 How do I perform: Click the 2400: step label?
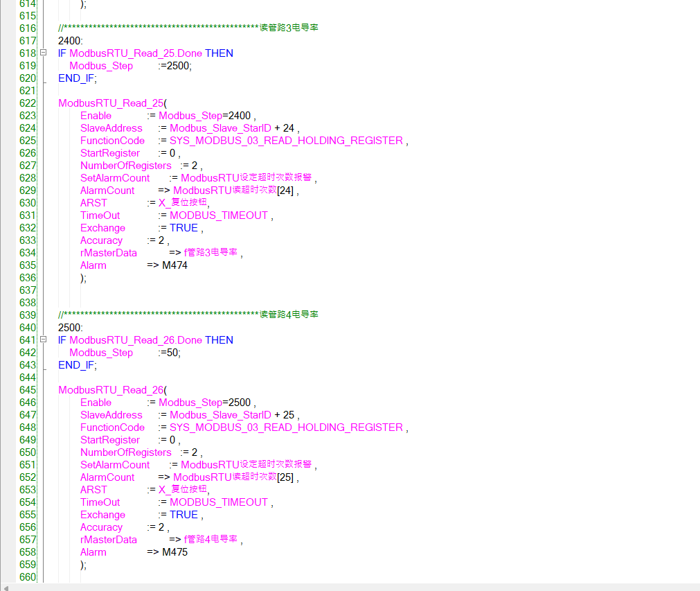coord(71,41)
